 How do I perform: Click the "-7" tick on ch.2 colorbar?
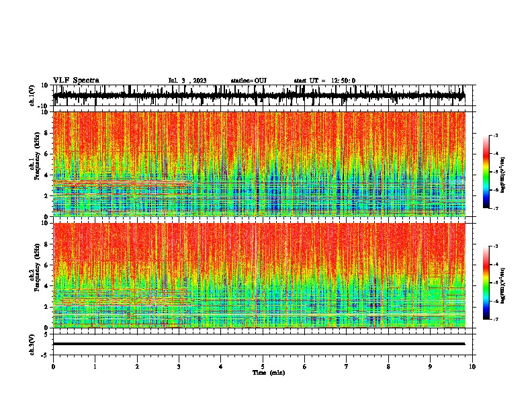(496, 319)
